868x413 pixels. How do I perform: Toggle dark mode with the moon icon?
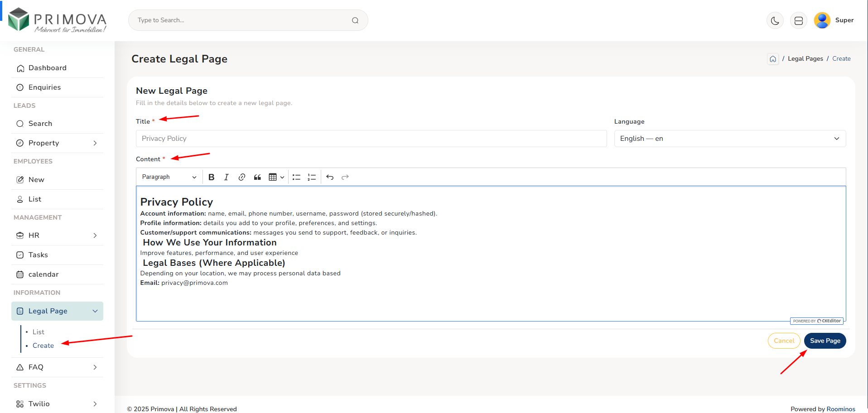click(775, 20)
